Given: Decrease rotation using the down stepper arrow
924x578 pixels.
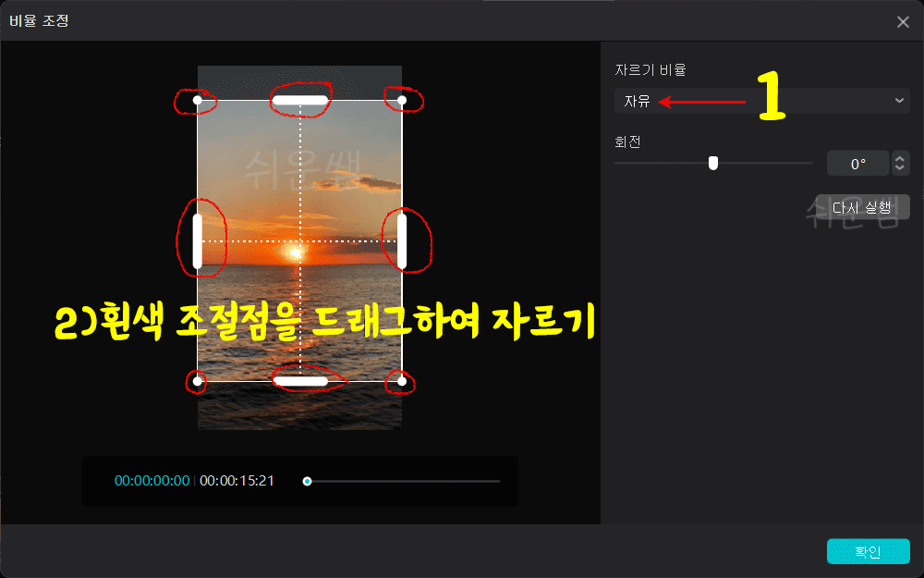Looking at the screenshot, I should point(899,168).
